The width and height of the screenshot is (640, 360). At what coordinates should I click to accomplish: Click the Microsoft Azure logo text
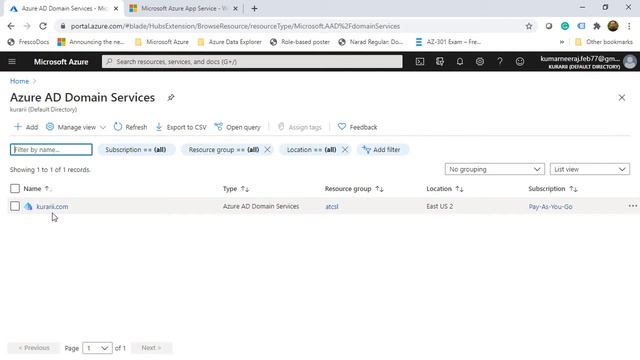tap(61, 62)
